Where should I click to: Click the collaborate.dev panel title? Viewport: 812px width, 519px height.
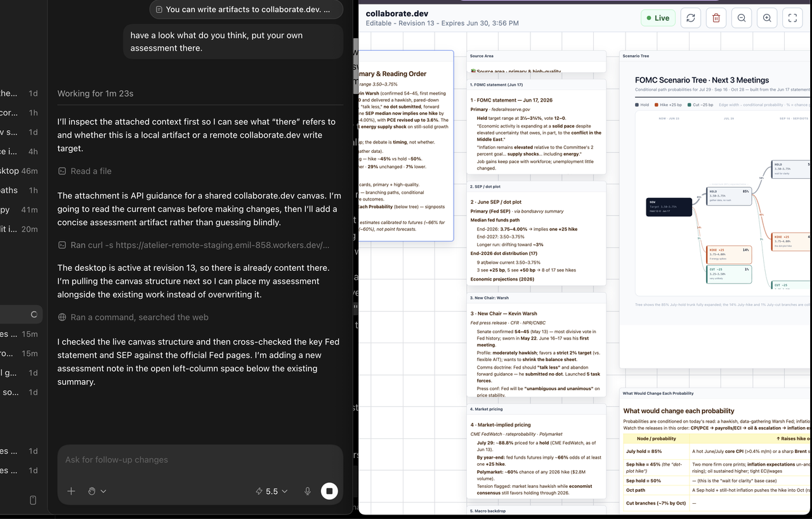(397, 13)
